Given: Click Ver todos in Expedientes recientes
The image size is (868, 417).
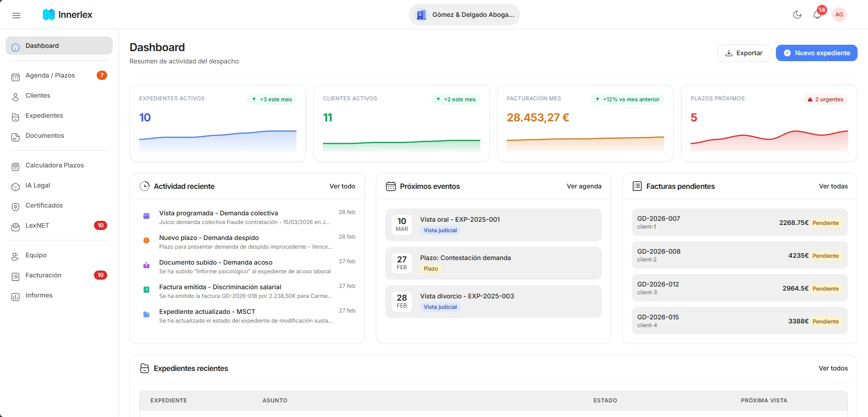Looking at the screenshot, I should pyautogui.click(x=833, y=368).
